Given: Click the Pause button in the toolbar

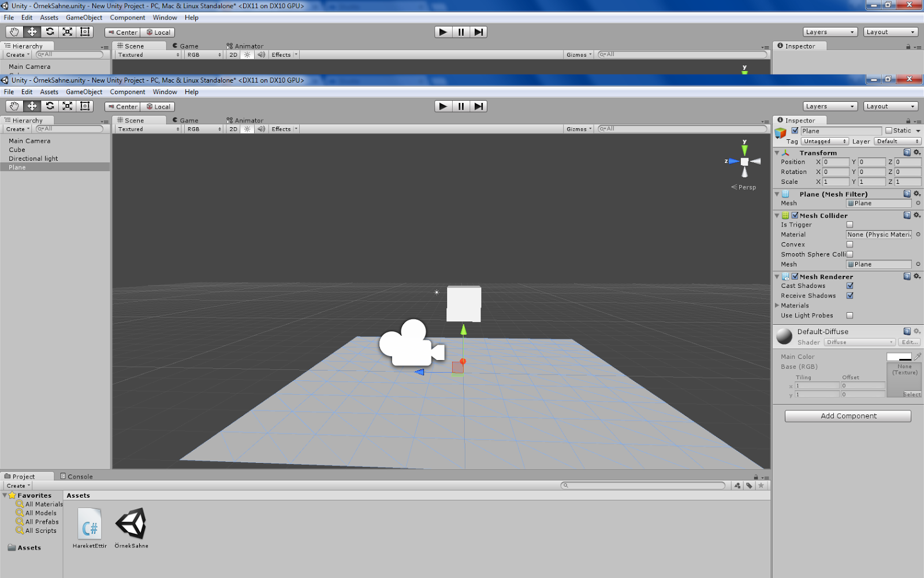Looking at the screenshot, I should point(460,106).
